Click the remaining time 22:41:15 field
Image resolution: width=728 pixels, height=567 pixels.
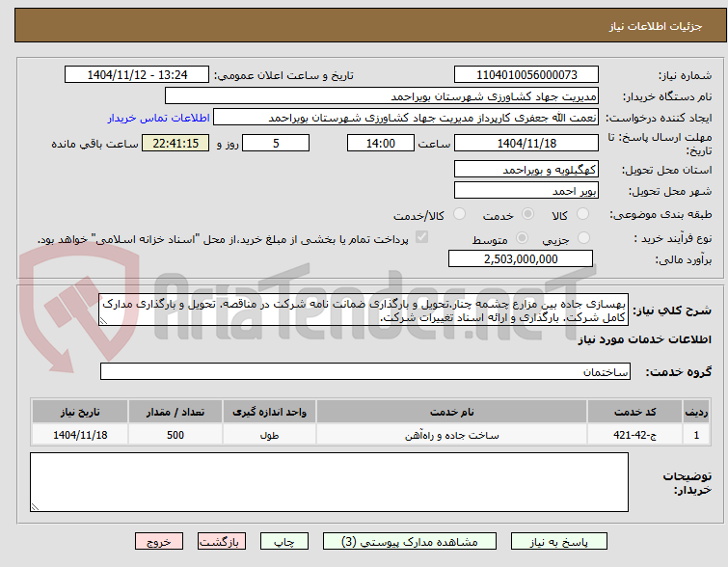[x=175, y=143]
